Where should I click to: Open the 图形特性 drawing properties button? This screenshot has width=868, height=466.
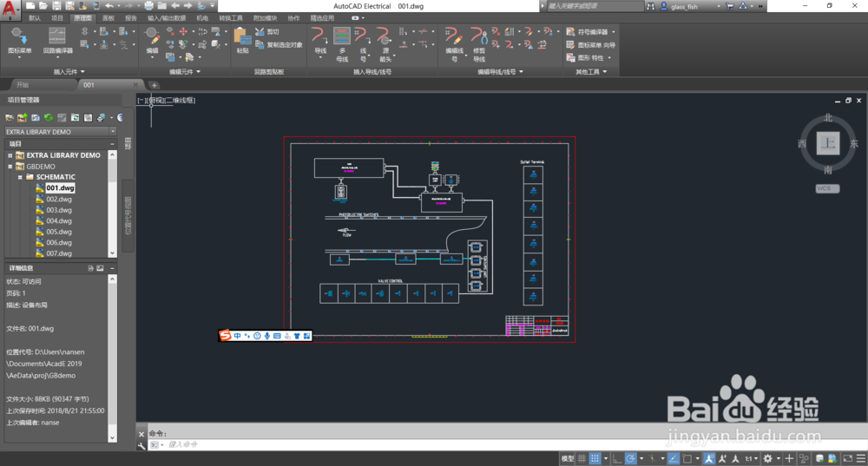[x=589, y=57]
